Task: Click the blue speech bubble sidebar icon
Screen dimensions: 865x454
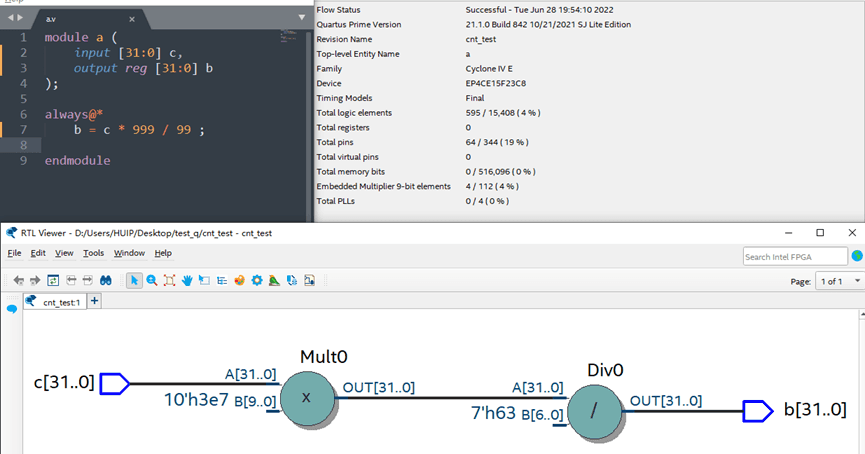Action: pos(12,309)
